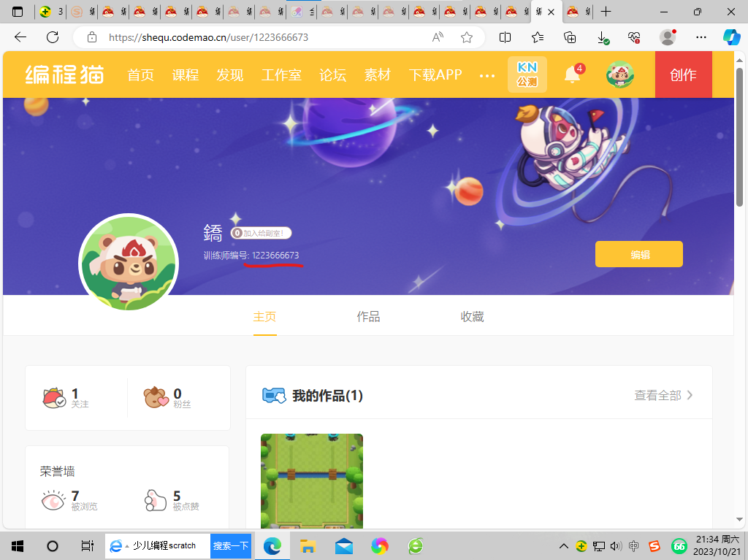
Task: Open 下载APP in navigation
Action: 435,75
